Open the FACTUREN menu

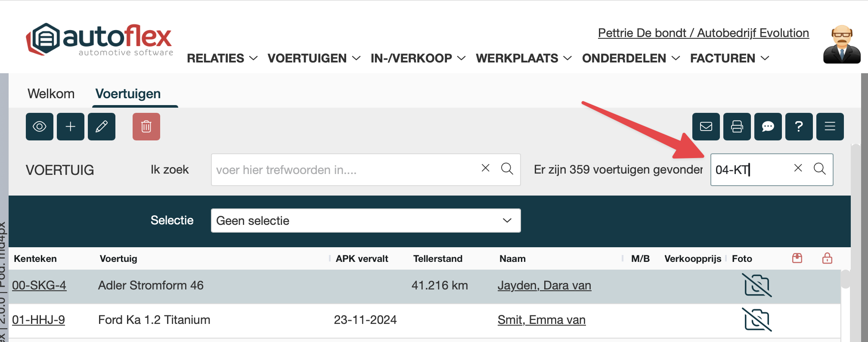point(729,58)
